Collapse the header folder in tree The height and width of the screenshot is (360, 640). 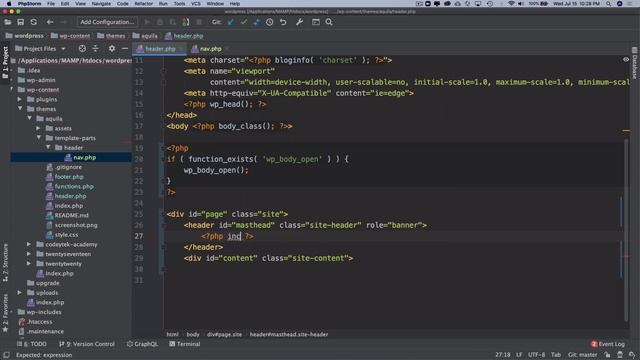tap(48, 147)
